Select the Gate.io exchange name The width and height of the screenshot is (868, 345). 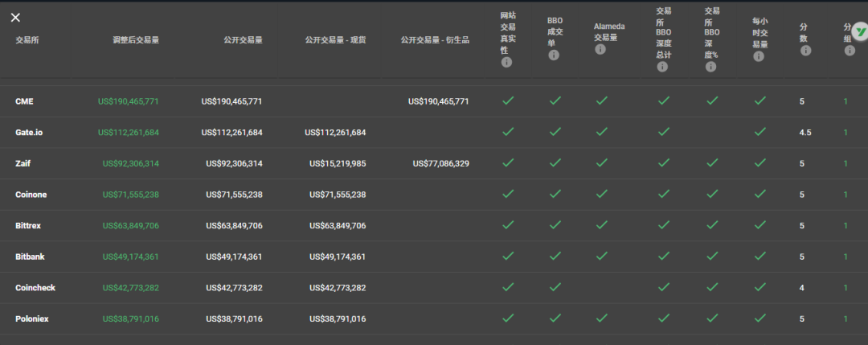click(29, 132)
